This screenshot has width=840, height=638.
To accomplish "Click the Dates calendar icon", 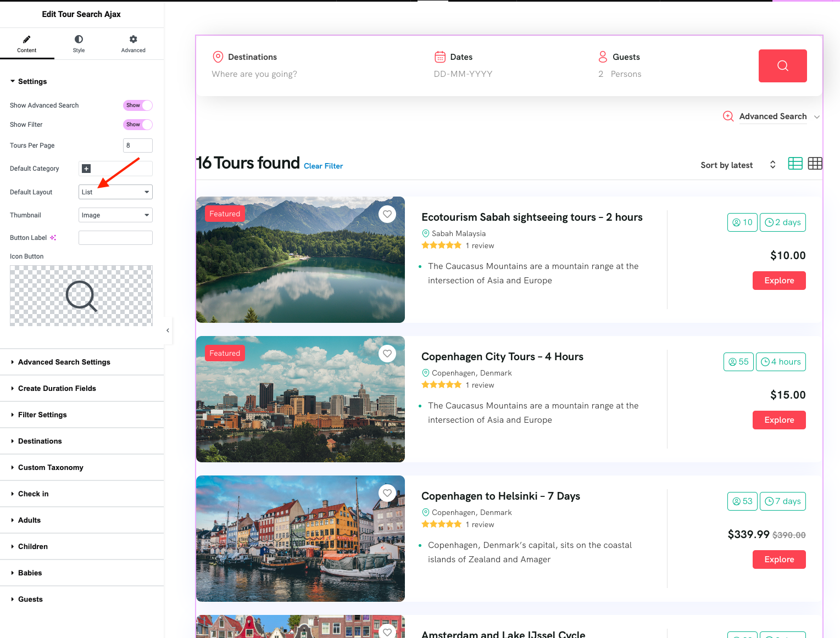I will [x=440, y=57].
